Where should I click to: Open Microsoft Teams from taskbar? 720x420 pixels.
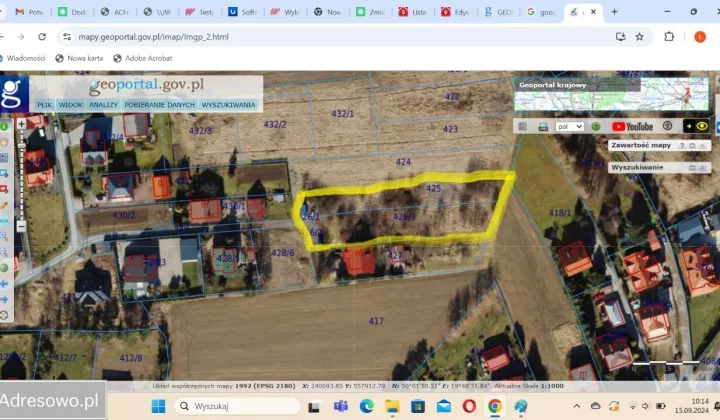click(x=340, y=406)
